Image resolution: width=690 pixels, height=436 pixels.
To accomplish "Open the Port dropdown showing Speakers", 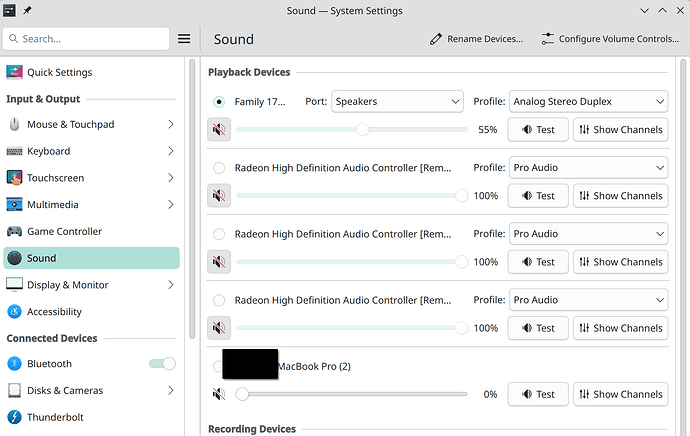I will (x=398, y=102).
